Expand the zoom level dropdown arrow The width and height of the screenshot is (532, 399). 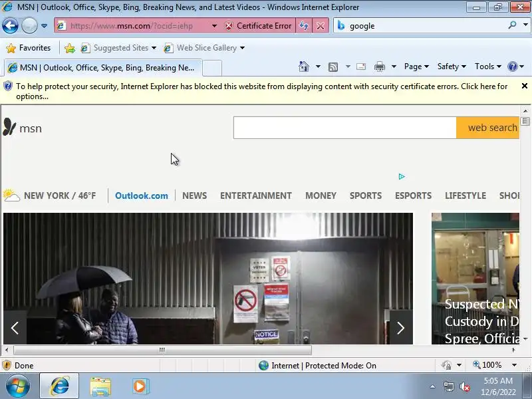[x=514, y=365]
